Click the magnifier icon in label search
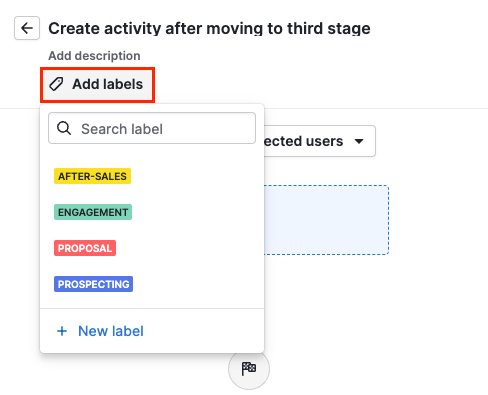Viewport: 488px width, 395px height. [x=64, y=128]
